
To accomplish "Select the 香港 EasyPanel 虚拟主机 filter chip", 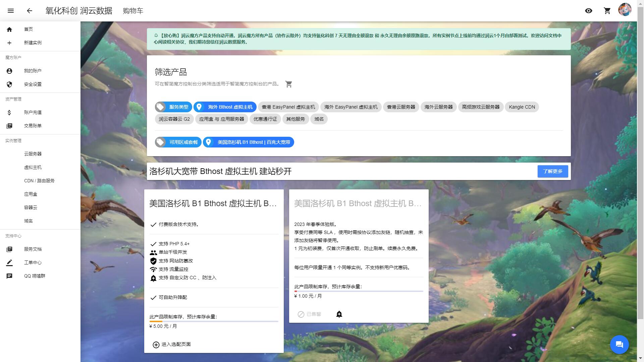I will point(288,107).
